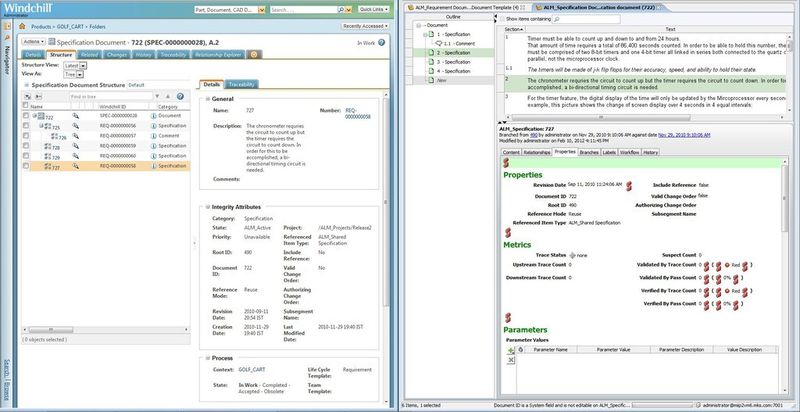Screen dimensions: 800x412
Task: Collapse the Document node in Outline
Action: click(x=419, y=25)
